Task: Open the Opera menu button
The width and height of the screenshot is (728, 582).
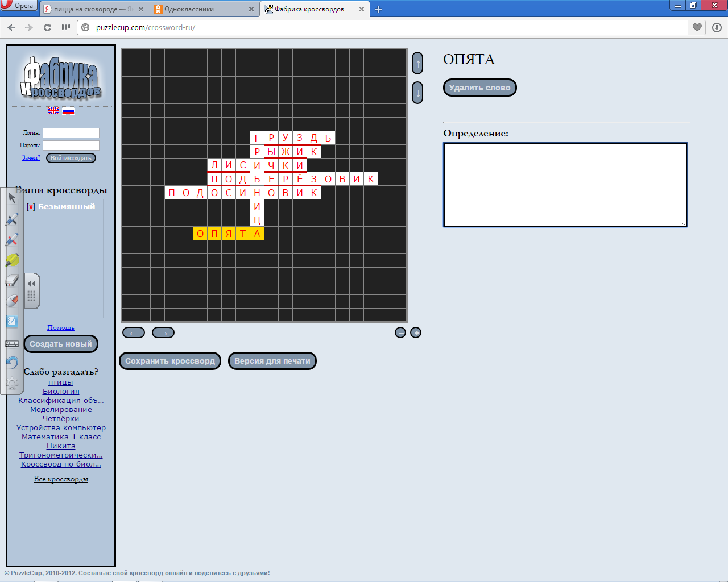Action: (18, 6)
